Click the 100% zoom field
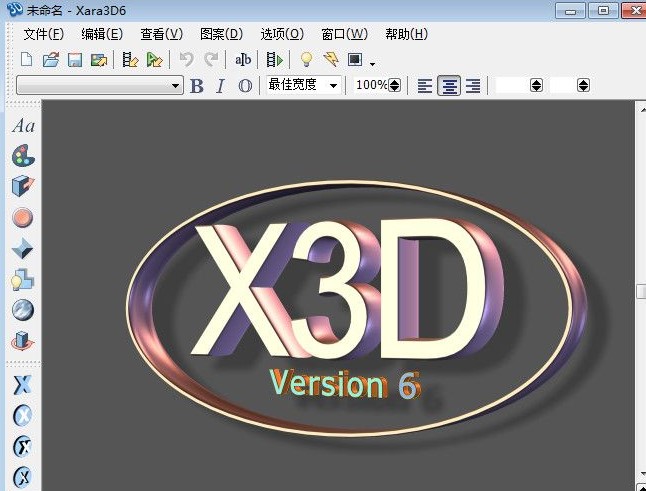646x491 pixels. coord(371,85)
